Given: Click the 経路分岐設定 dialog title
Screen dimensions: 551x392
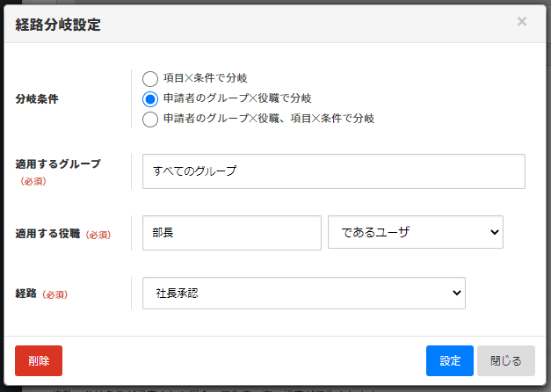Looking at the screenshot, I should coord(58,25).
